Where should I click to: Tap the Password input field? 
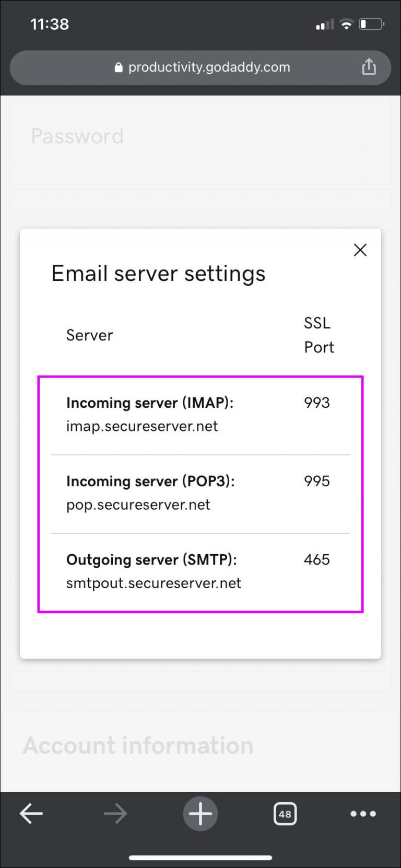77,136
